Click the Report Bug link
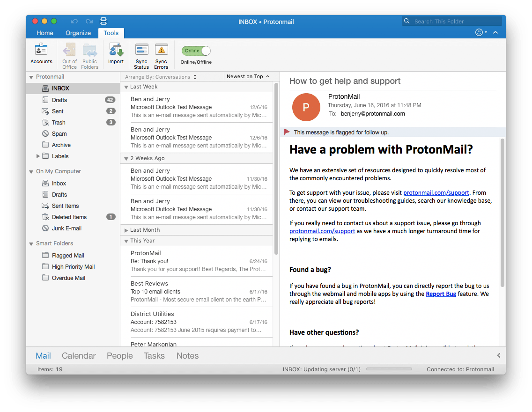Image resolution: width=532 pixels, height=412 pixels. tap(440, 294)
